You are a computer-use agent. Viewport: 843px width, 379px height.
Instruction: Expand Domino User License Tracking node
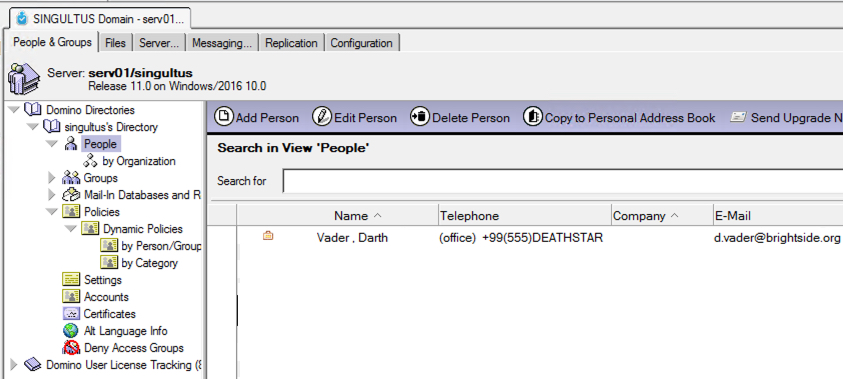(x=14, y=364)
